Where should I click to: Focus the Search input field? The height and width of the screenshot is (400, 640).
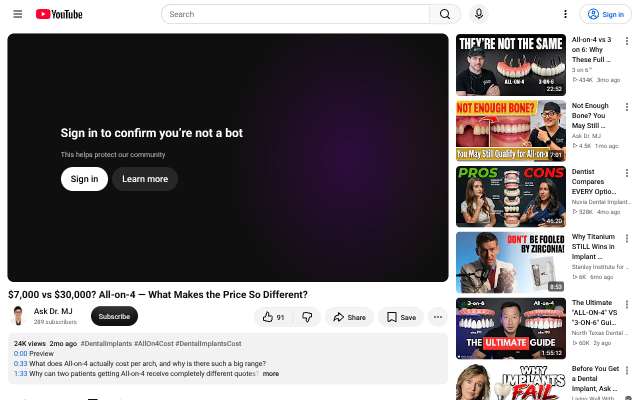[296, 14]
